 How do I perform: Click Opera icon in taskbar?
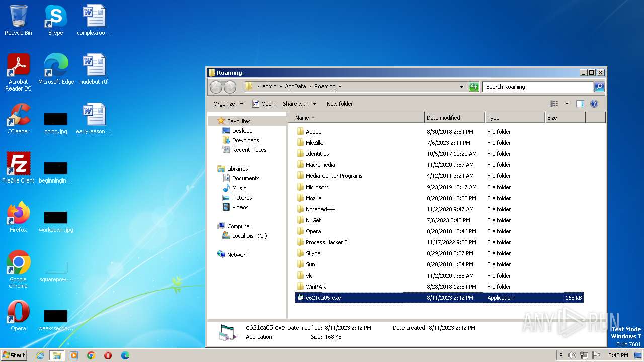point(108,355)
